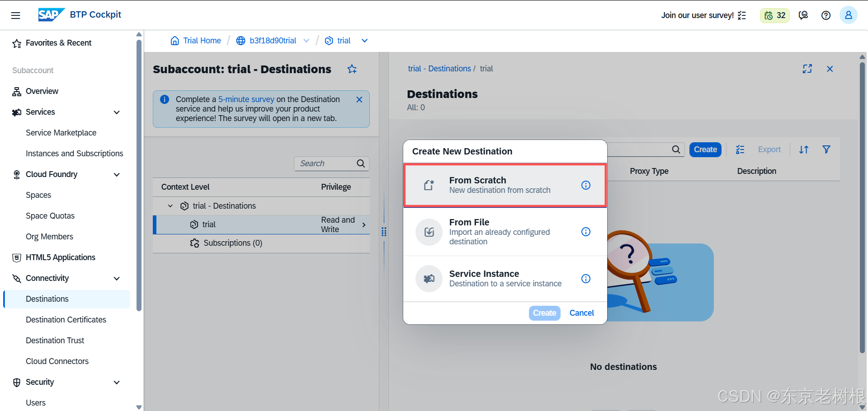The image size is (868, 411).
Task: Click the From Scratch new document icon
Action: 429,185
